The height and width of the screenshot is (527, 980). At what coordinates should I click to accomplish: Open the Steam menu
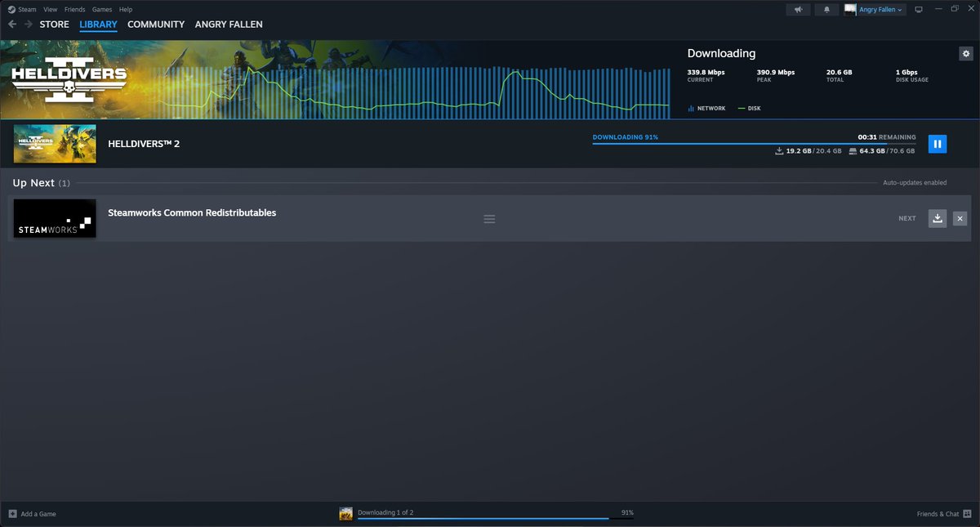28,9
